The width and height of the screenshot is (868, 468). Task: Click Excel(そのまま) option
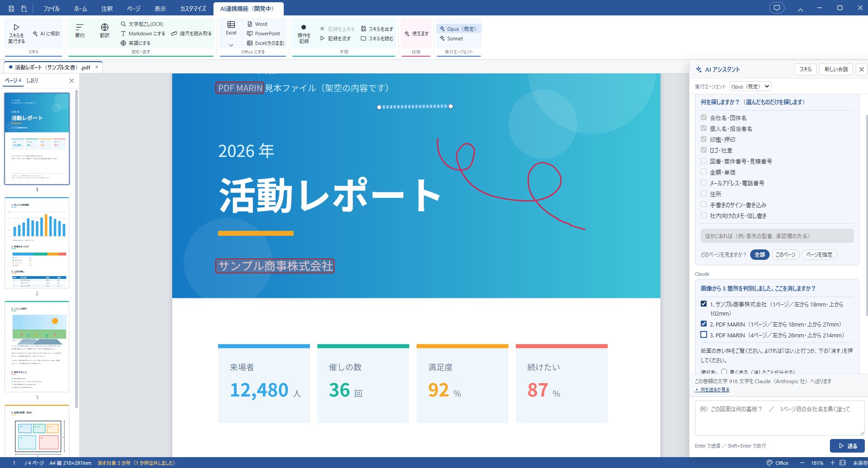point(266,43)
